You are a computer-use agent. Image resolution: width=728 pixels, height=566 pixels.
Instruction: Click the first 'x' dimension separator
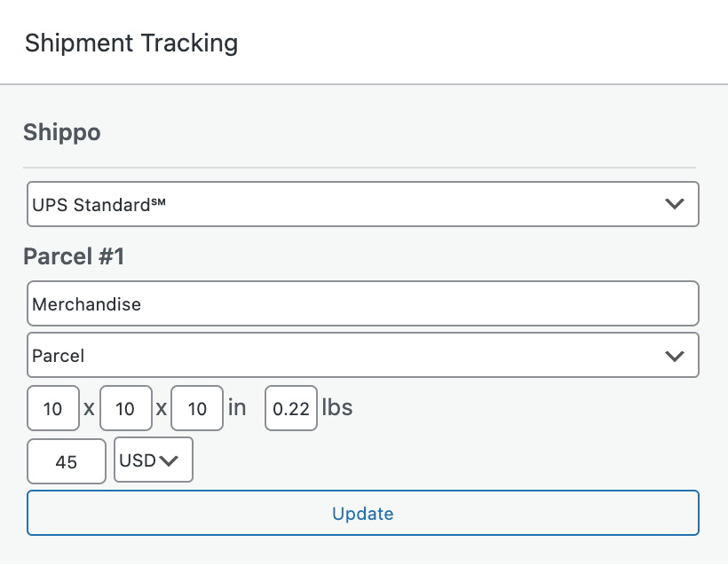[x=90, y=409]
